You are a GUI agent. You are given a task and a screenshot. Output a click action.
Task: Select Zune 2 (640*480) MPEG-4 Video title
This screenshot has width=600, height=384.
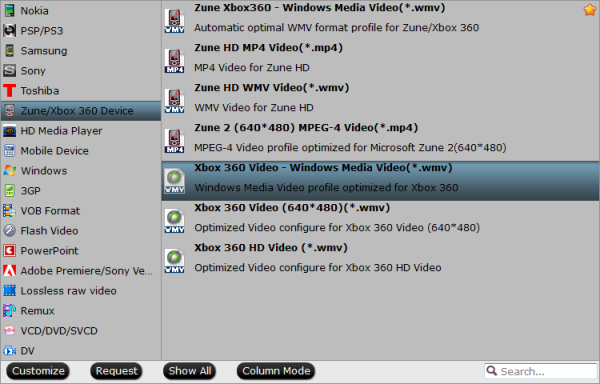[x=306, y=127]
